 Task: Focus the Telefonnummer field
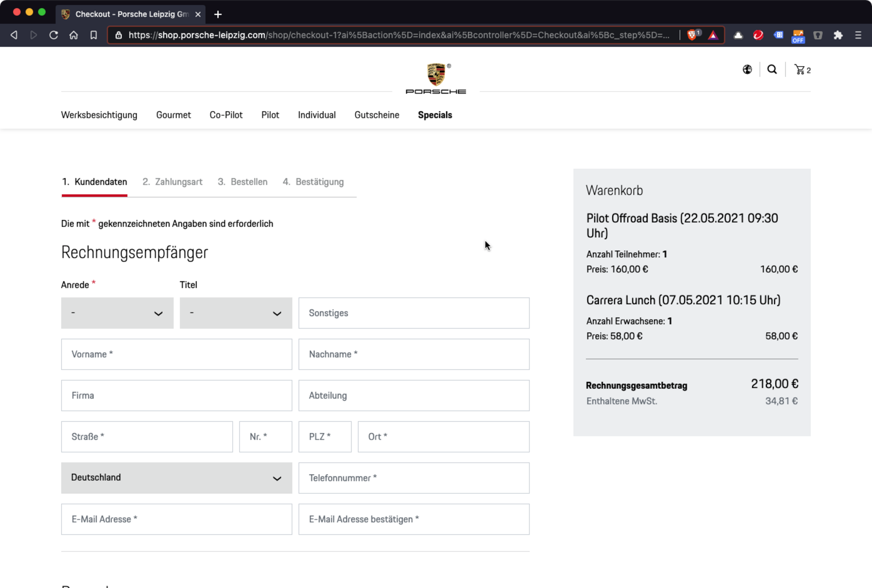coord(414,478)
